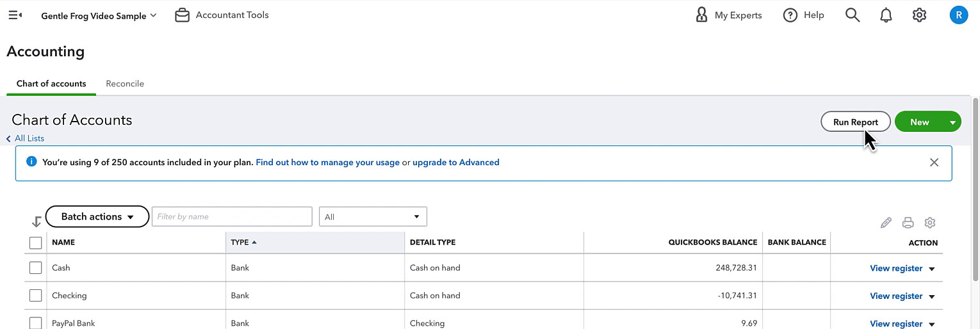Viewport: 980px width, 329px height.
Task: Click the Run Report button
Action: click(856, 122)
